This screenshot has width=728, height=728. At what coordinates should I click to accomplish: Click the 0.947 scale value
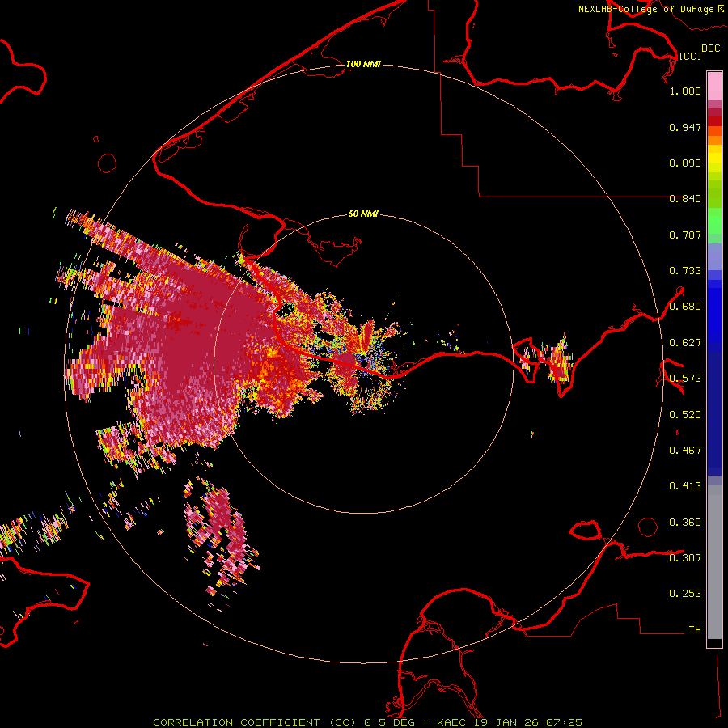[685, 127]
